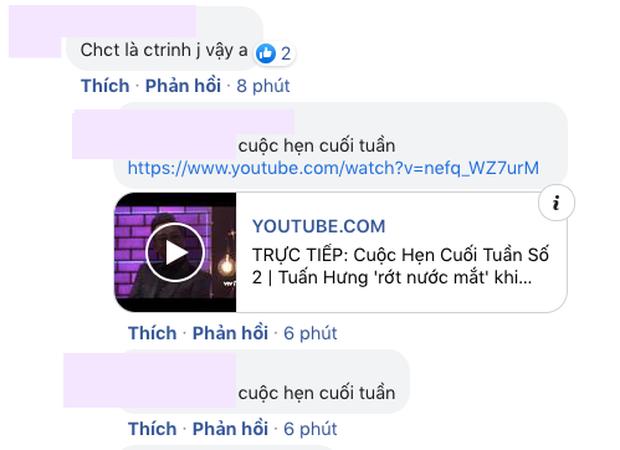Open the YOUTUBE.COM source label

tap(319, 227)
